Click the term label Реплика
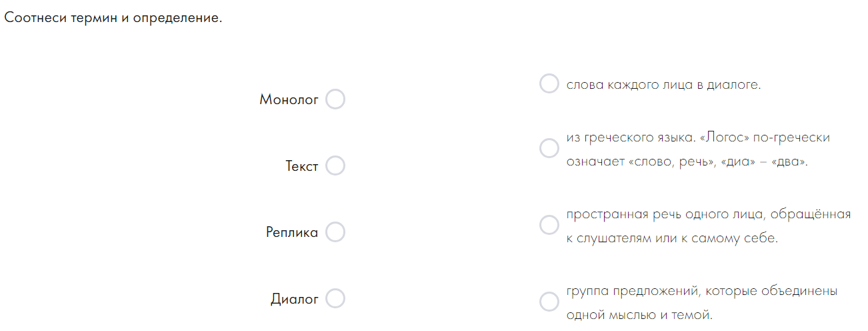The width and height of the screenshot is (868, 331). tap(292, 232)
